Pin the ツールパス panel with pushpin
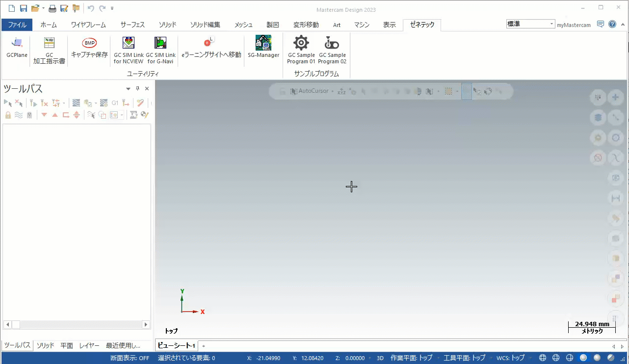This screenshot has width=629, height=364. (138, 89)
